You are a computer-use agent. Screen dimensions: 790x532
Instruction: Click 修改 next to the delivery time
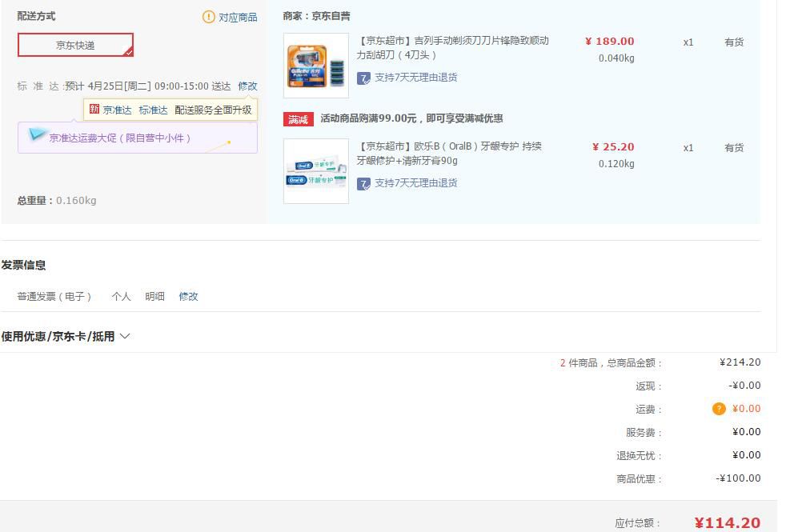coord(247,86)
